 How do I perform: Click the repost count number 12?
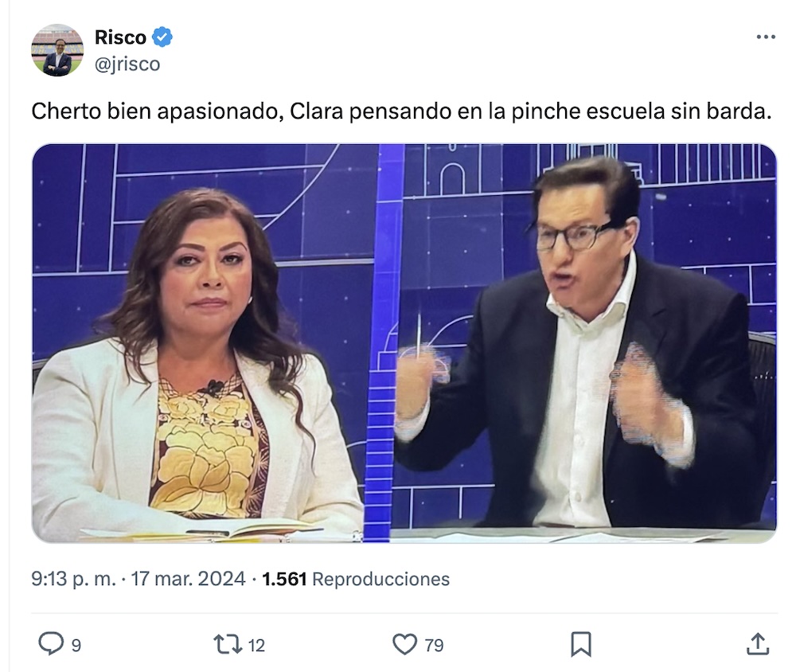256,645
